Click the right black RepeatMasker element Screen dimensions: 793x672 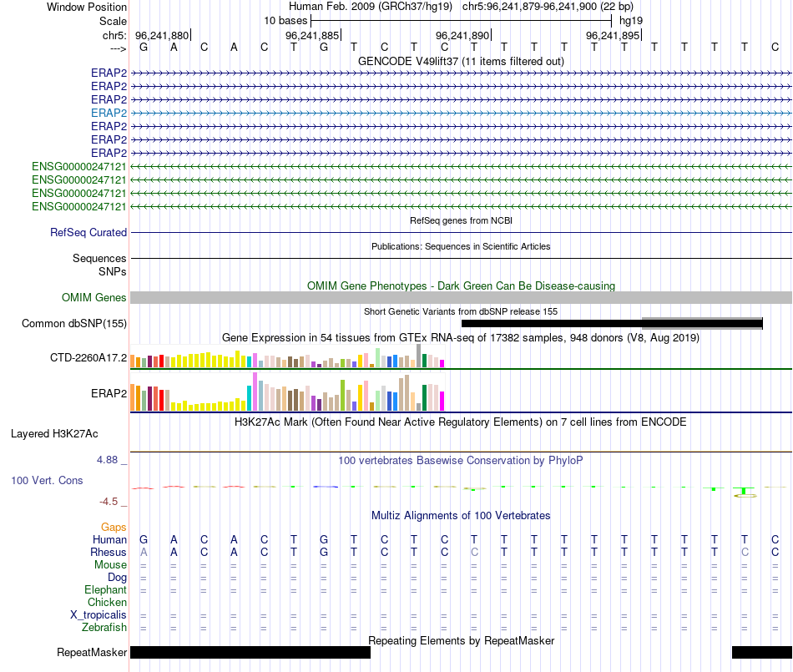pos(762,652)
